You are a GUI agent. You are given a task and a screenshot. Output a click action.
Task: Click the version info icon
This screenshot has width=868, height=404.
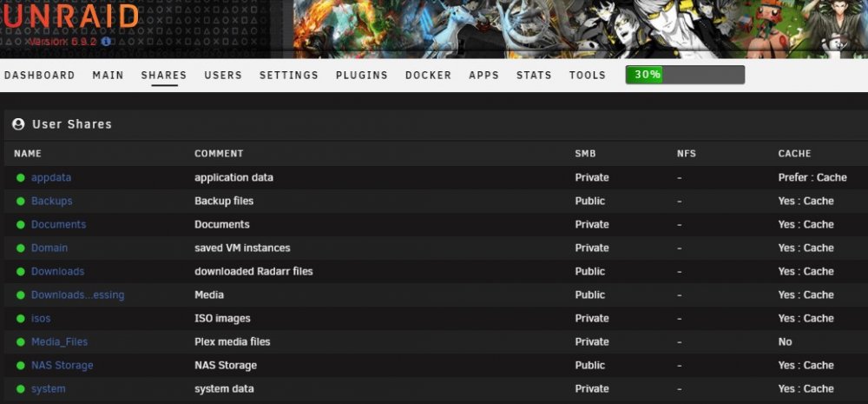pyautogui.click(x=106, y=41)
